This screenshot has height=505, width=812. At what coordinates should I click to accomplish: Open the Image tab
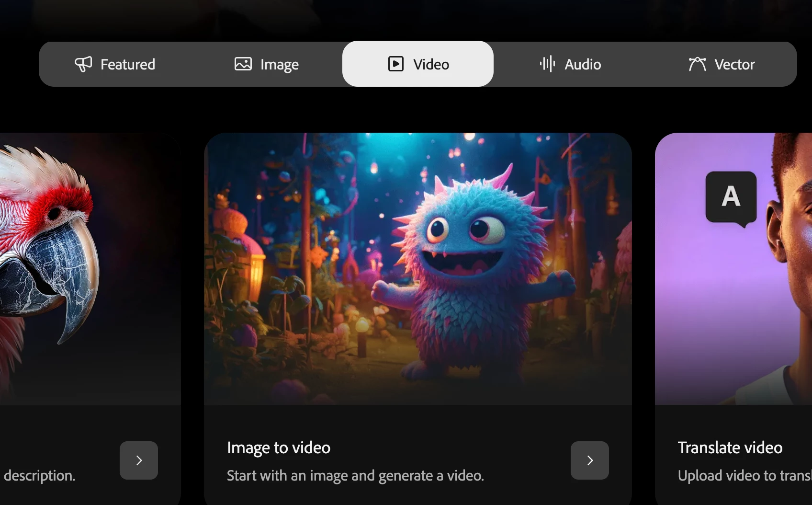[x=267, y=64]
